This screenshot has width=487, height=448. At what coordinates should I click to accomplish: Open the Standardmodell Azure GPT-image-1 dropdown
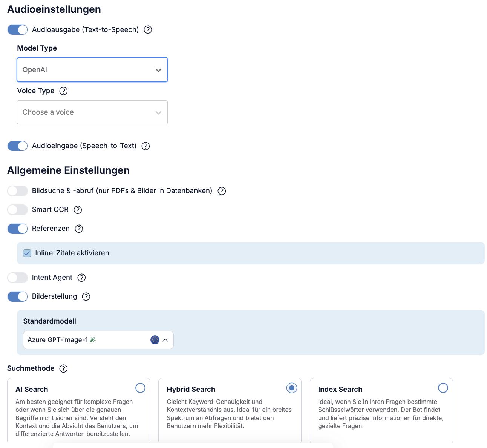[x=98, y=340]
